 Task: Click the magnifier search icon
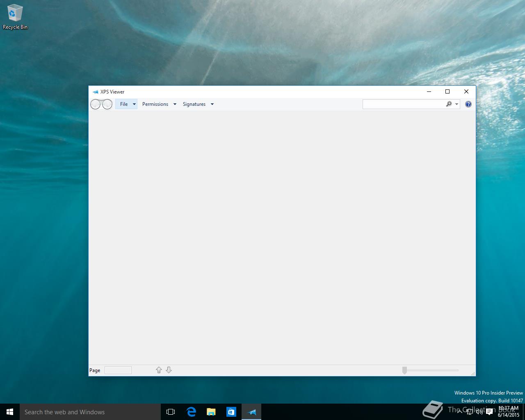[449, 104]
